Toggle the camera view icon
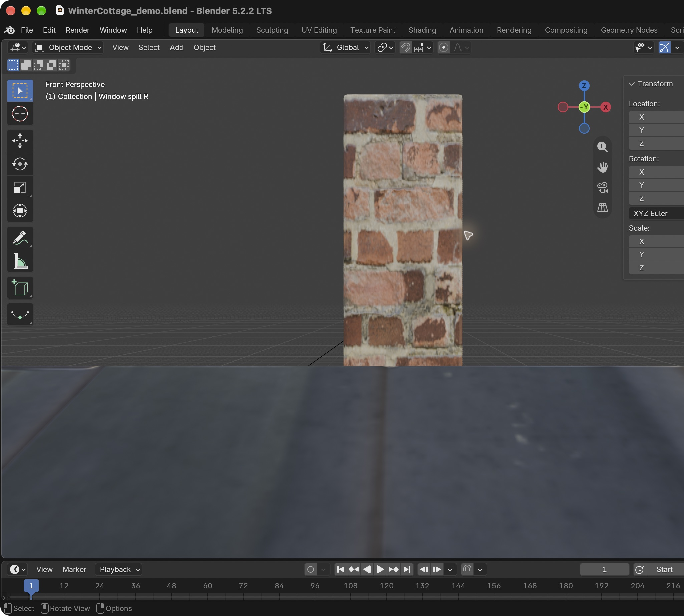The width and height of the screenshot is (684, 616). 603,187
